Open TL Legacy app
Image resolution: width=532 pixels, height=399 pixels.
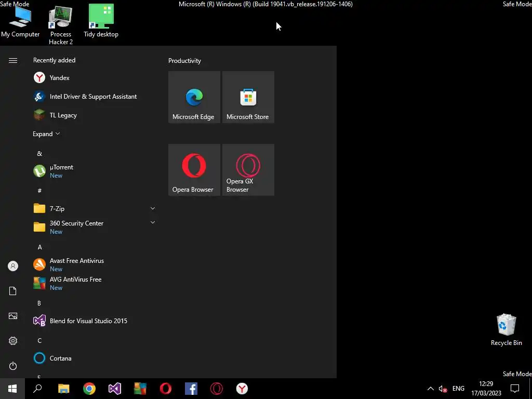(x=94, y=115)
